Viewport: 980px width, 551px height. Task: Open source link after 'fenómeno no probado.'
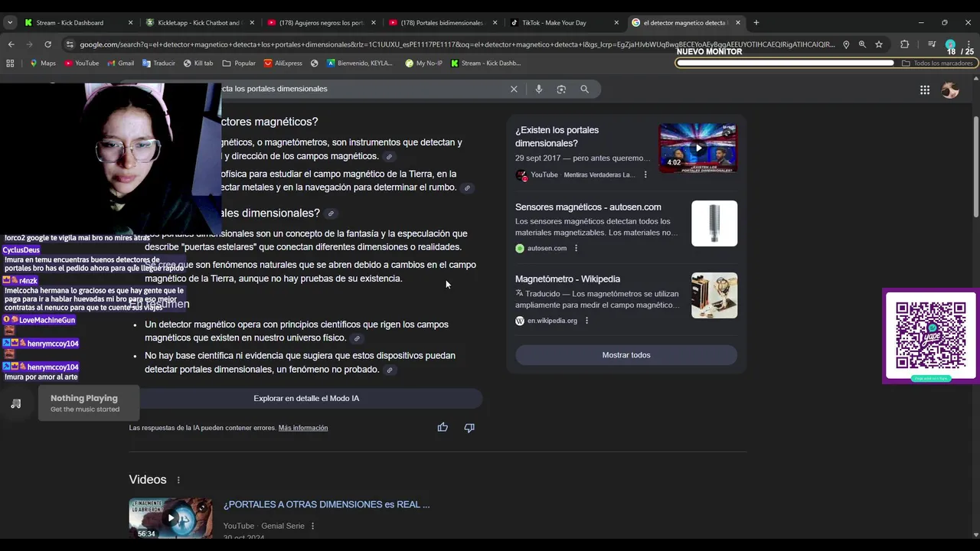click(x=390, y=370)
